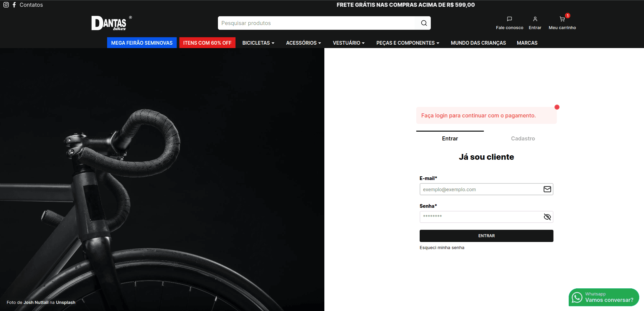
Task: Click the ENTRAR login button
Action: 486,236
